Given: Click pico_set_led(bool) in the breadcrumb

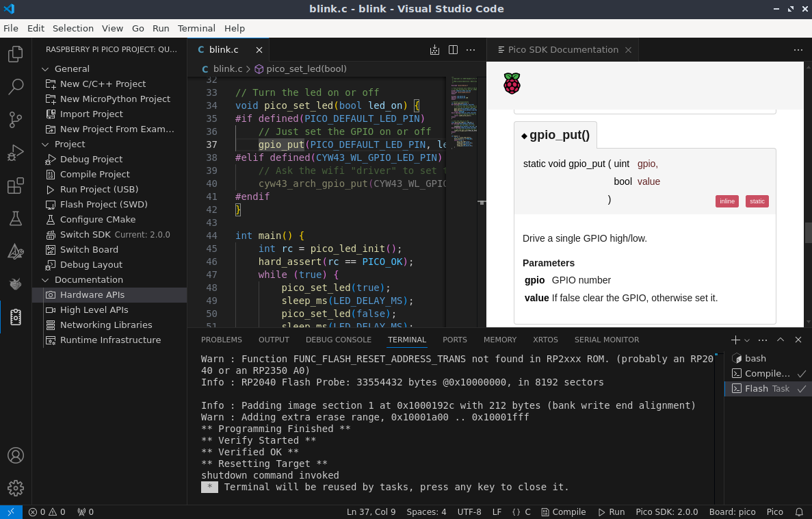Looking at the screenshot, I should 306,69.
